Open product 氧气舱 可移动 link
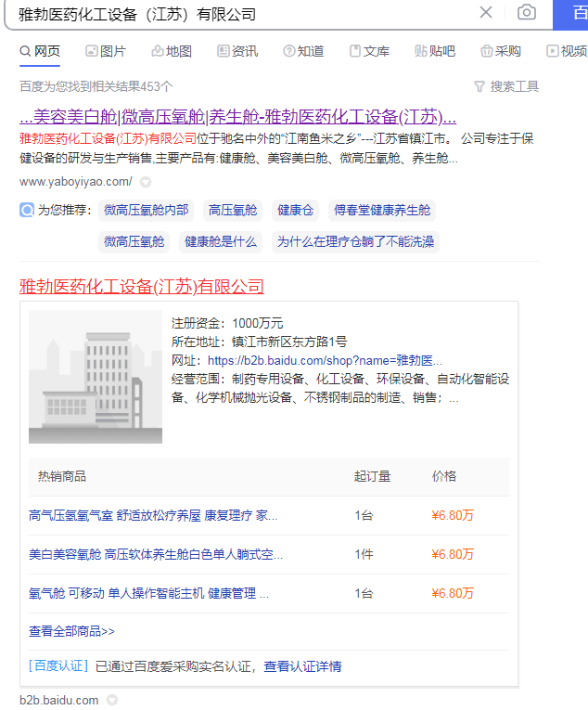This screenshot has width=588, height=710. coord(149,594)
